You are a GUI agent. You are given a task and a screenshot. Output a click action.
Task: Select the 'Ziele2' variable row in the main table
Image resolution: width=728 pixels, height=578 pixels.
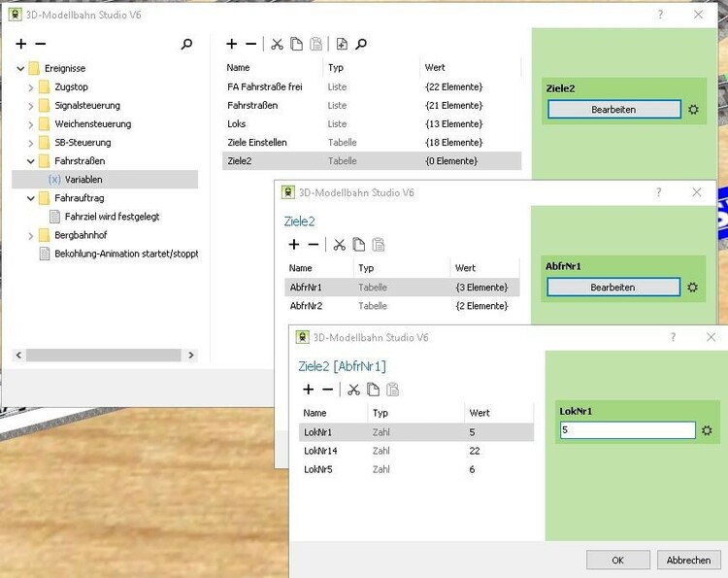372,160
